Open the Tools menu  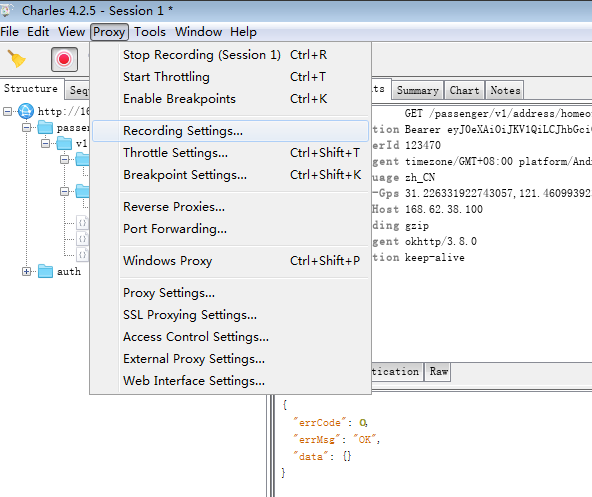pyautogui.click(x=150, y=32)
